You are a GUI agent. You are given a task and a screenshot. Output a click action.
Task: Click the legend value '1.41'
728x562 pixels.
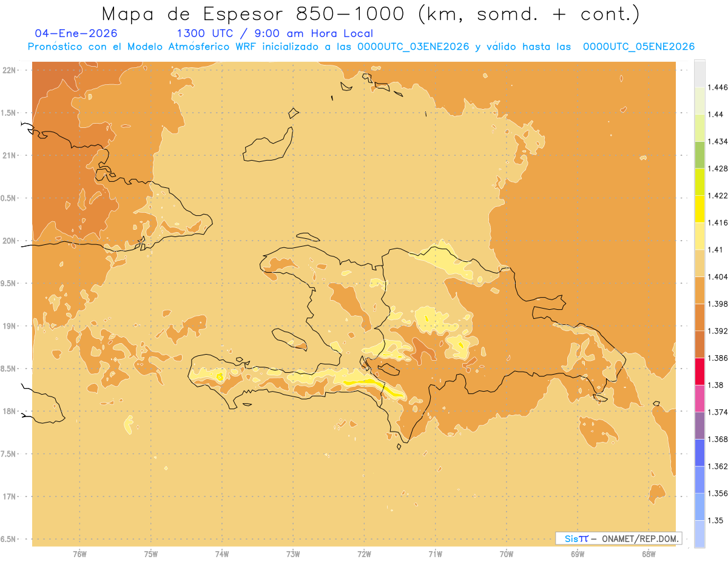click(x=716, y=249)
